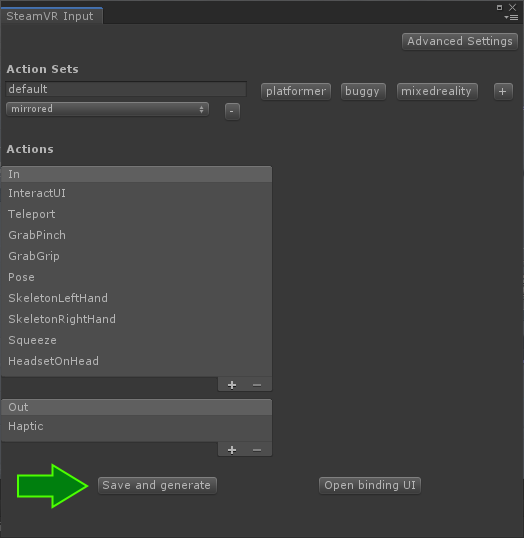Remove selected In action with minus
Image resolution: width=524 pixels, height=538 pixels.
pyautogui.click(x=257, y=385)
